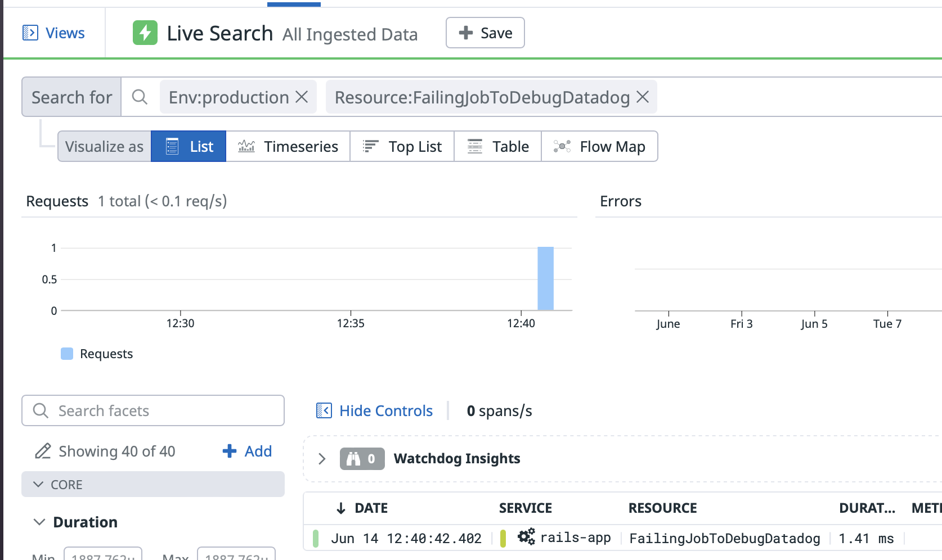Click the search magnifier icon in query bar
The width and height of the screenshot is (942, 560).
click(140, 97)
